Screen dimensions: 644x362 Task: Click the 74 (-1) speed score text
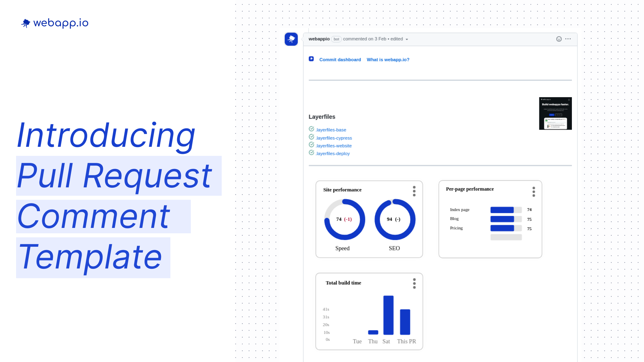tap(344, 219)
